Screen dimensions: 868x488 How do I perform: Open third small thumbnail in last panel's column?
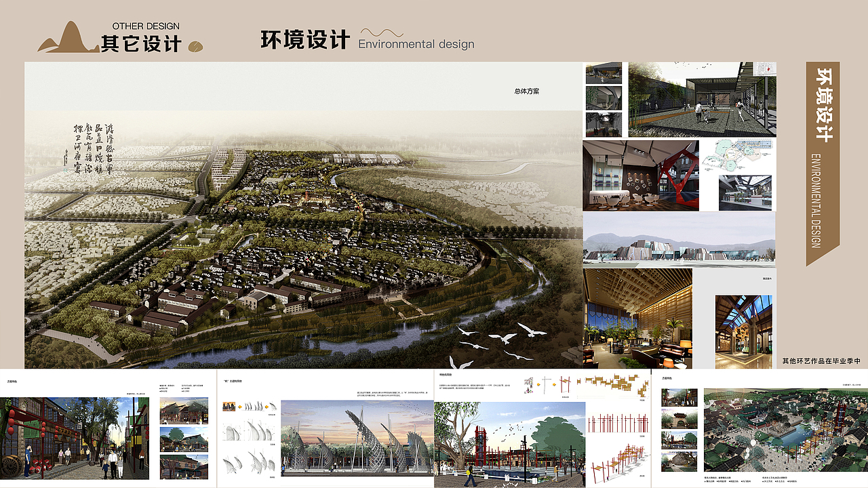point(679,440)
